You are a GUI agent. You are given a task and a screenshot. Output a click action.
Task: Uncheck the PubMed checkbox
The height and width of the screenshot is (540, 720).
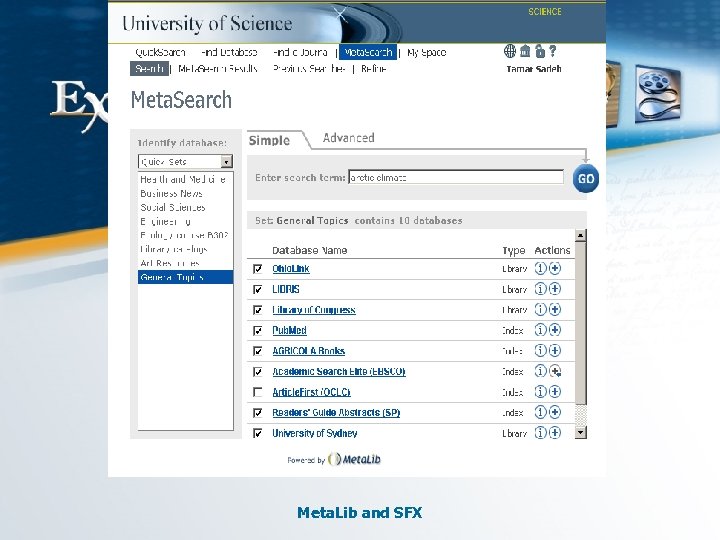click(x=258, y=330)
